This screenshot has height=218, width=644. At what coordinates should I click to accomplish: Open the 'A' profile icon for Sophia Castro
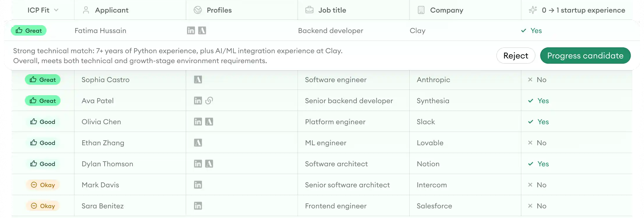198,79
